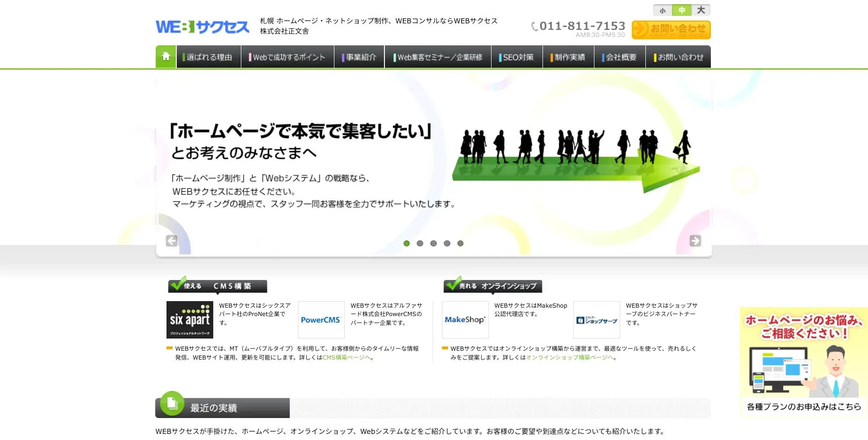Viewport: 868px width, 440px height.
Task: Open the SEO対策 menu item
Action: (x=517, y=57)
